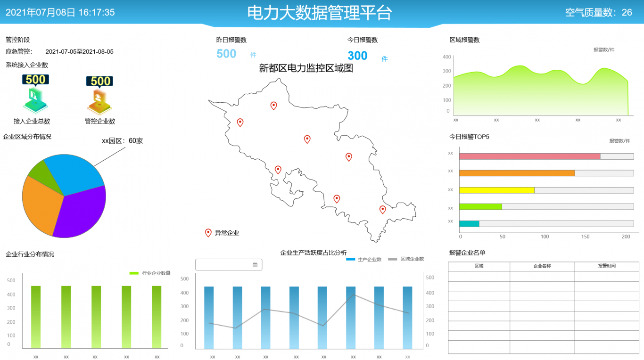
Task: Click the green 接入企业总数 enterprise icon
Action: 35,100
